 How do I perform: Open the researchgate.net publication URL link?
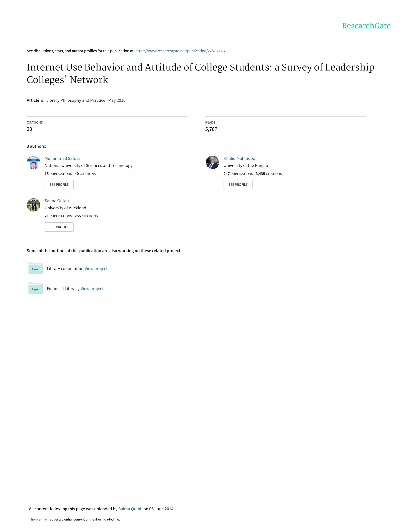pos(180,51)
